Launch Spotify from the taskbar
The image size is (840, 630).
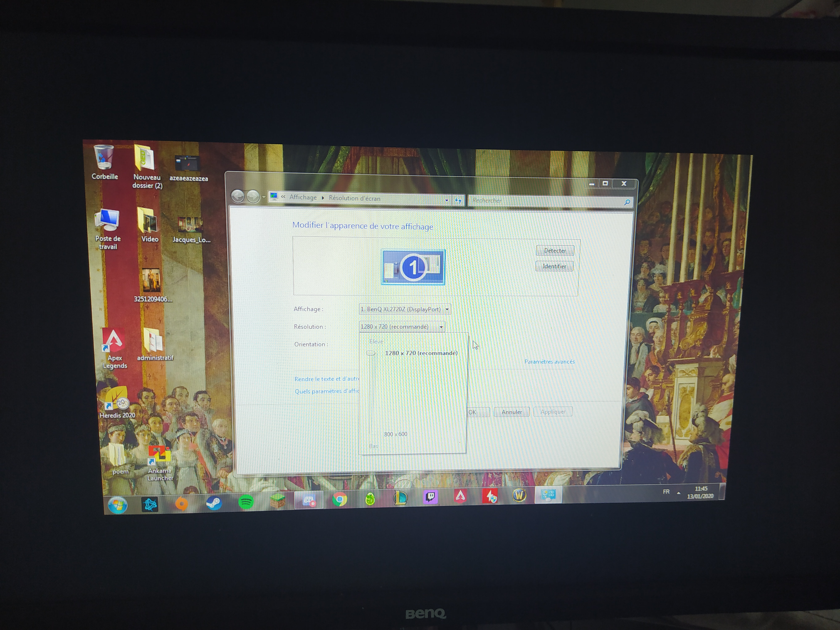[x=246, y=502]
